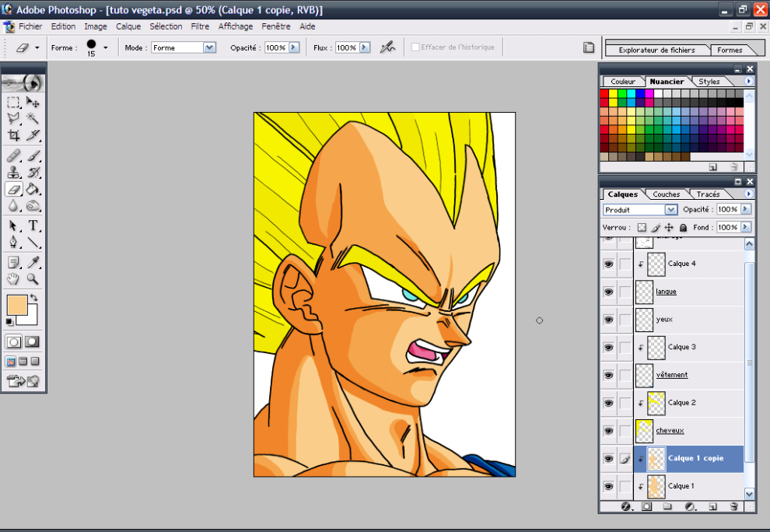770x532 pixels.
Task: Toggle palettes with the options bar button
Action: [x=588, y=47]
